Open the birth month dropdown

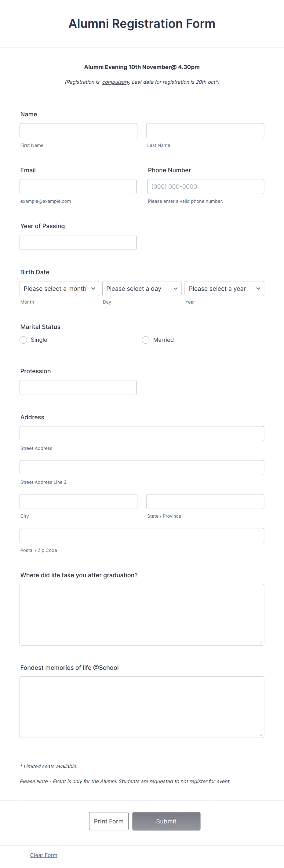[59, 288]
